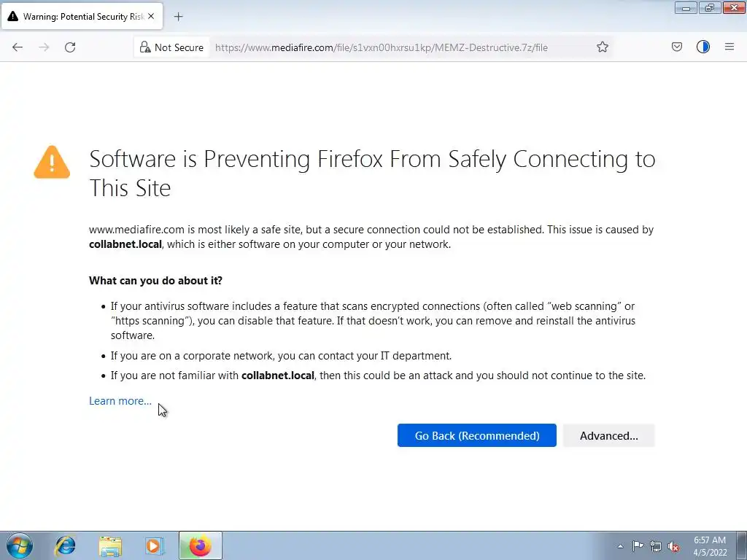
Task: Minimize the Firefox window
Action: [686, 8]
